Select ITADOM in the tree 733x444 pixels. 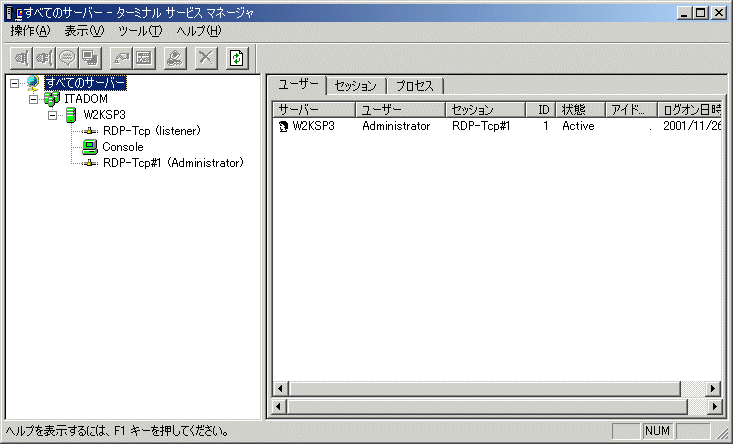pyautogui.click(x=86, y=99)
